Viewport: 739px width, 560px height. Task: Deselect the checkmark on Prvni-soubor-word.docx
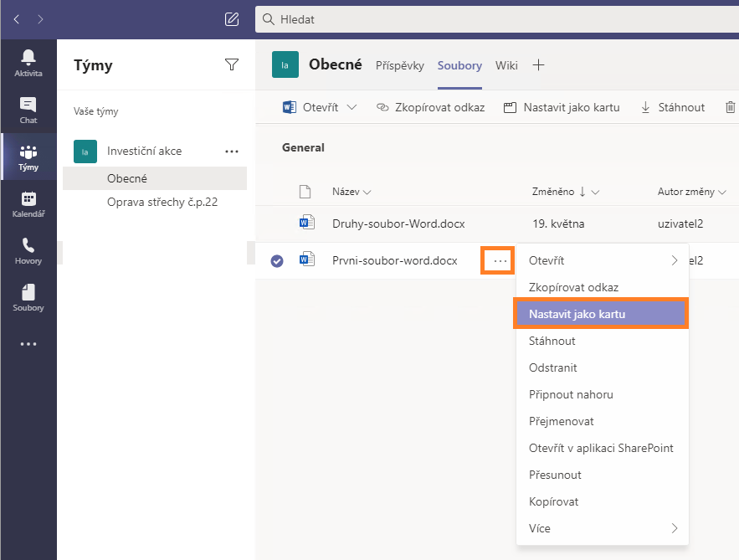[x=277, y=260]
